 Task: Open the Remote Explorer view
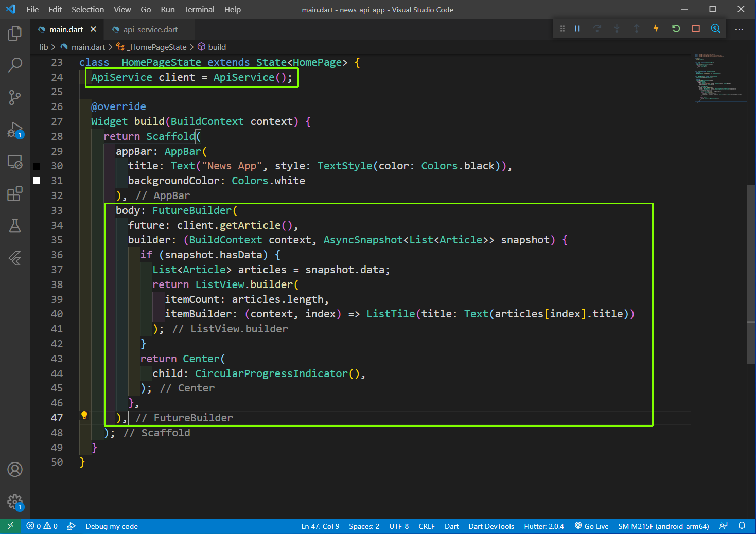click(15, 162)
